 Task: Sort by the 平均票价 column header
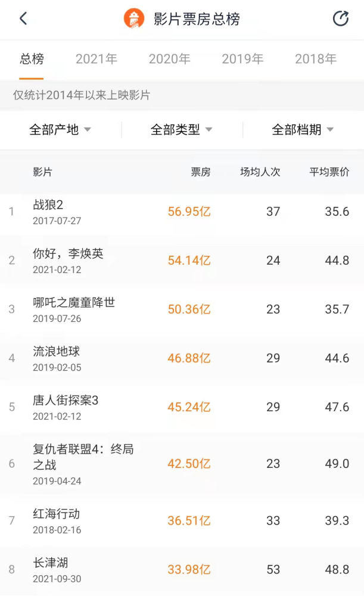coord(329,172)
